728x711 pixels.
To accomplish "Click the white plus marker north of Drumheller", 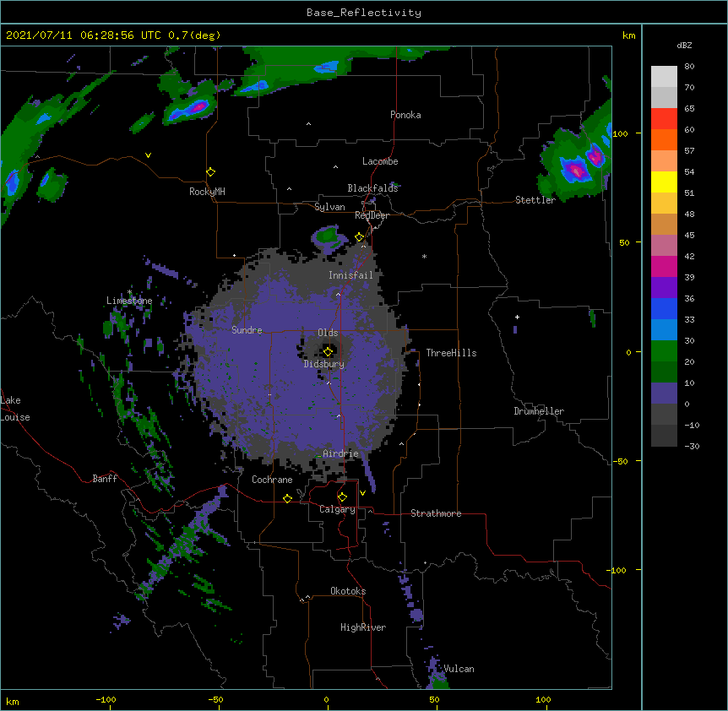I will [517, 317].
